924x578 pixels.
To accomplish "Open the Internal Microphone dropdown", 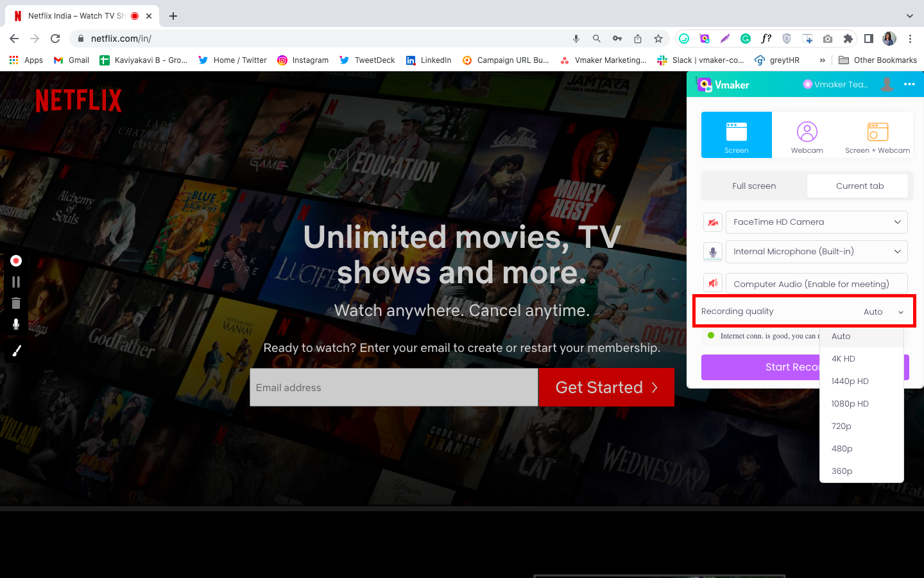I will coord(817,252).
